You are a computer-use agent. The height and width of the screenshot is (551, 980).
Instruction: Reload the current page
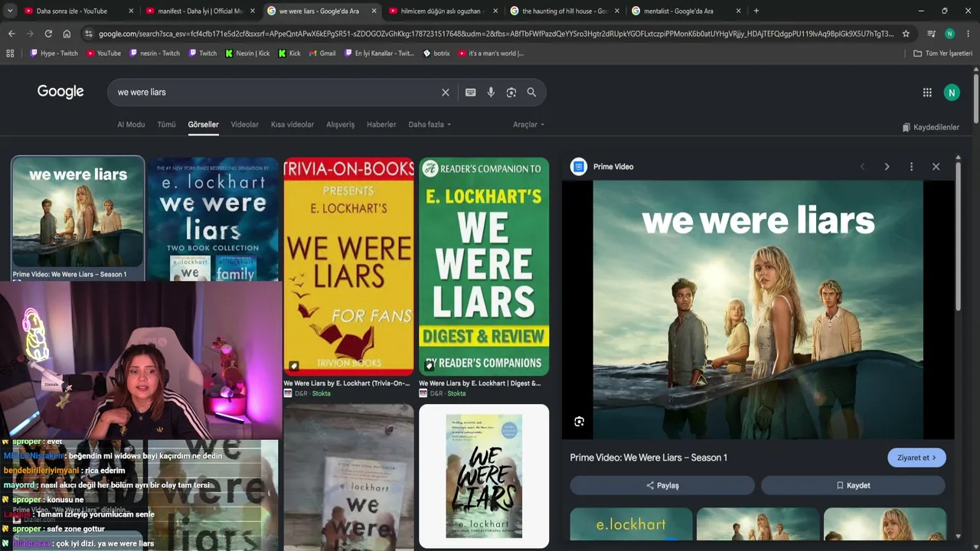coord(48,34)
